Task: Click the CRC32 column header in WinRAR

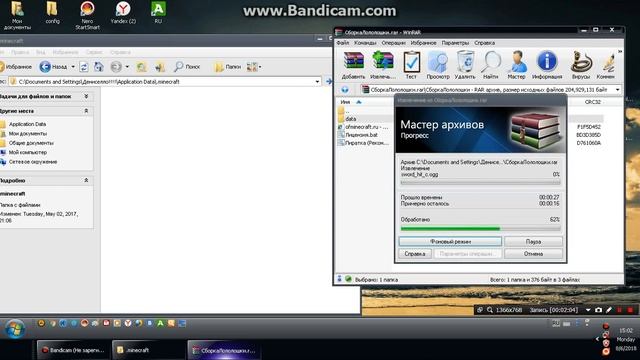Action: (x=593, y=102)
